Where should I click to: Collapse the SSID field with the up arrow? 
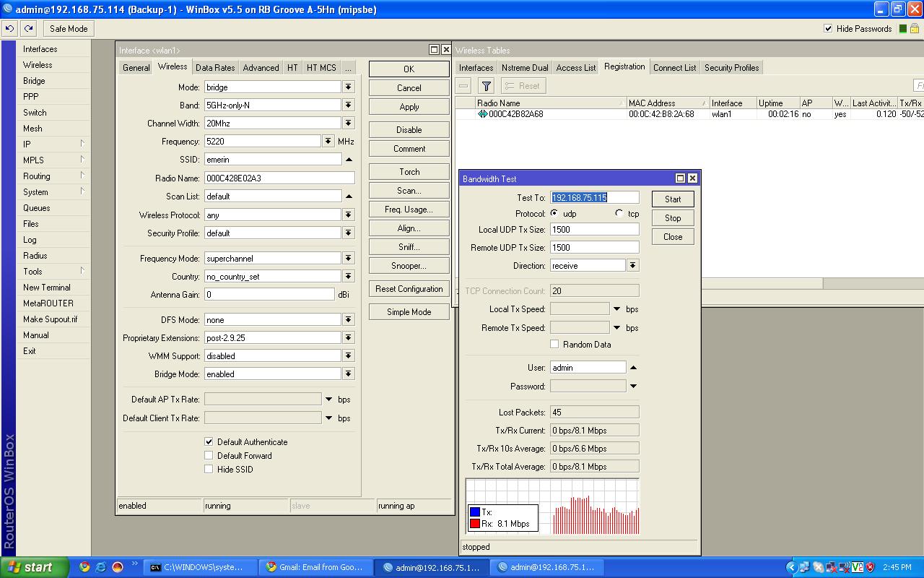(x=349, y=160)
